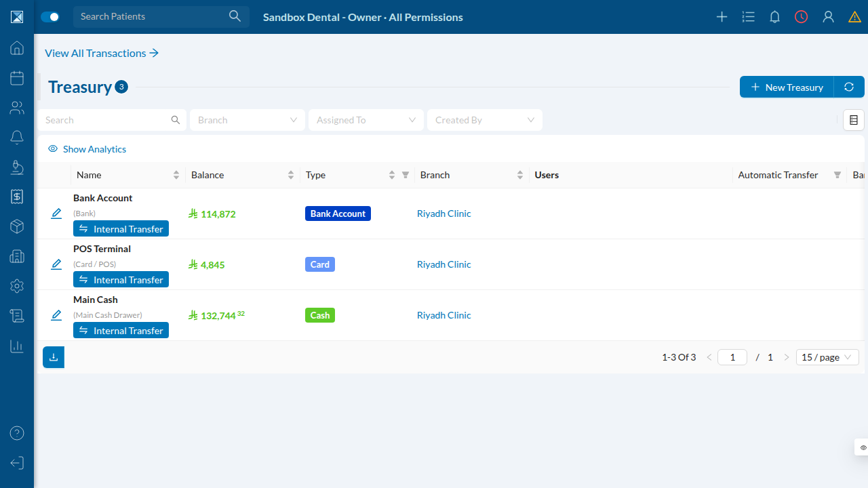The height and width of the screenshot is (488, 868).
Task: Click the Card type tag
Action: pos(320,264)
